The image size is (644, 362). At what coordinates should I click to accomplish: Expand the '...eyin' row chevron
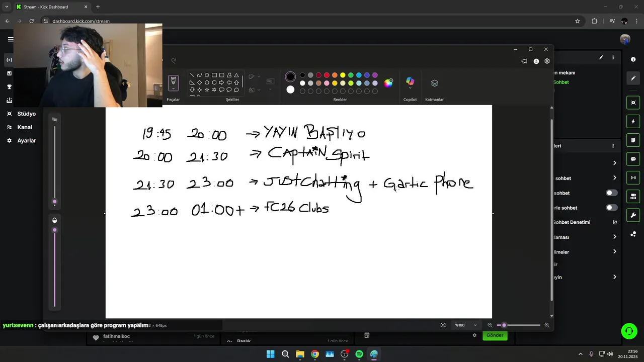614,277
